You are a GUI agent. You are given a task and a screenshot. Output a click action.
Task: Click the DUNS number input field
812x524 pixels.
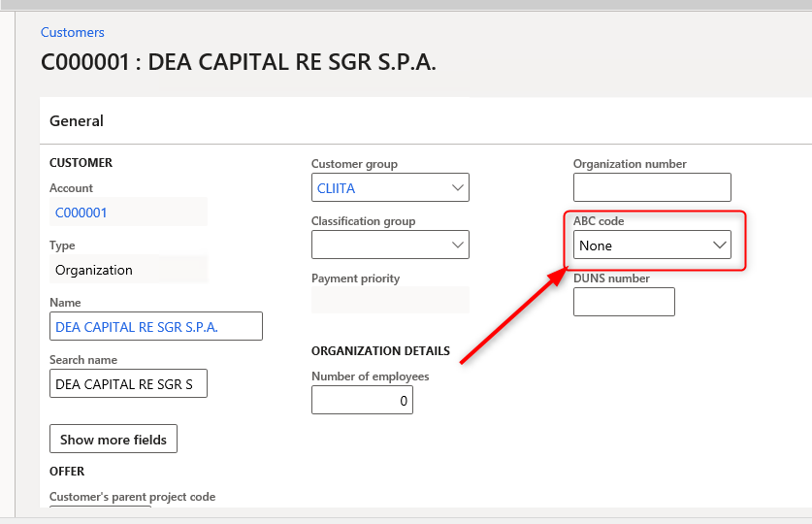(x=624, y=303)
